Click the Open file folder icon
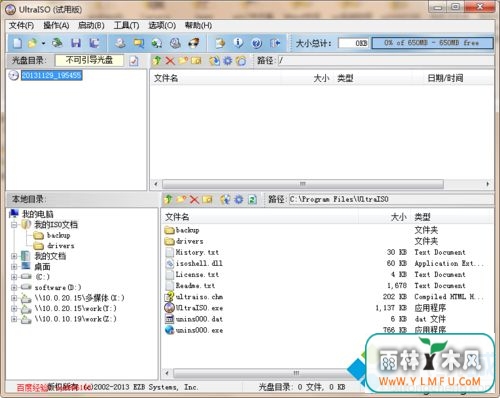Viewport: 500px width, 398px height. (x=32, y=43)
